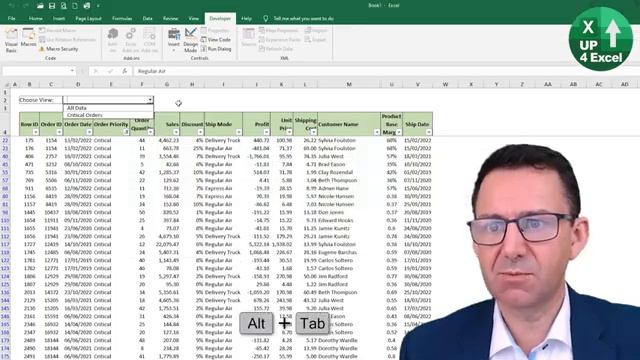This screenshot has height=360, width=640.
Task: Click Expansion Packs
Action: coord(280,40)
